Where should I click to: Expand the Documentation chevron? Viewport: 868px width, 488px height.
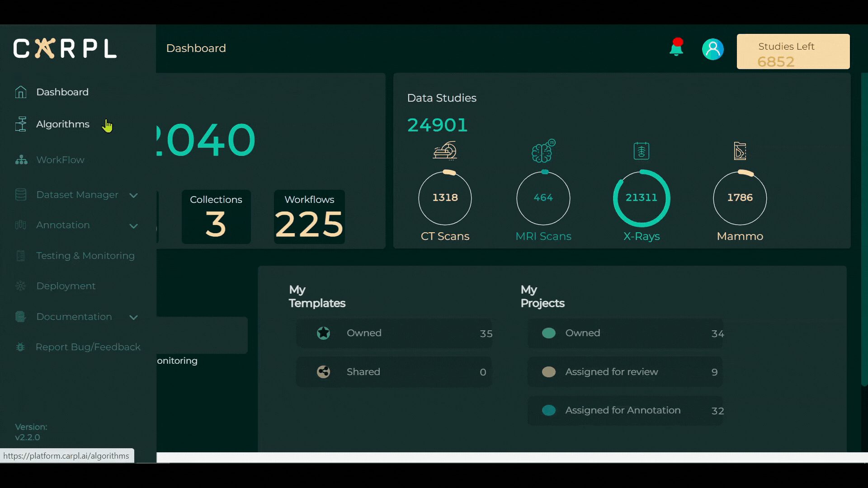(x=133, y=317)
